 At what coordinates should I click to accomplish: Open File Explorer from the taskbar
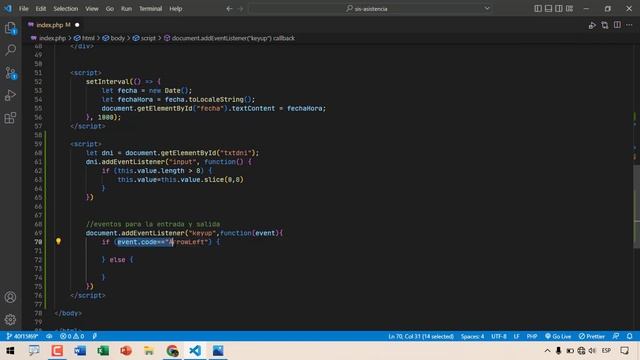pyautogui.click(x=149, y=351)
